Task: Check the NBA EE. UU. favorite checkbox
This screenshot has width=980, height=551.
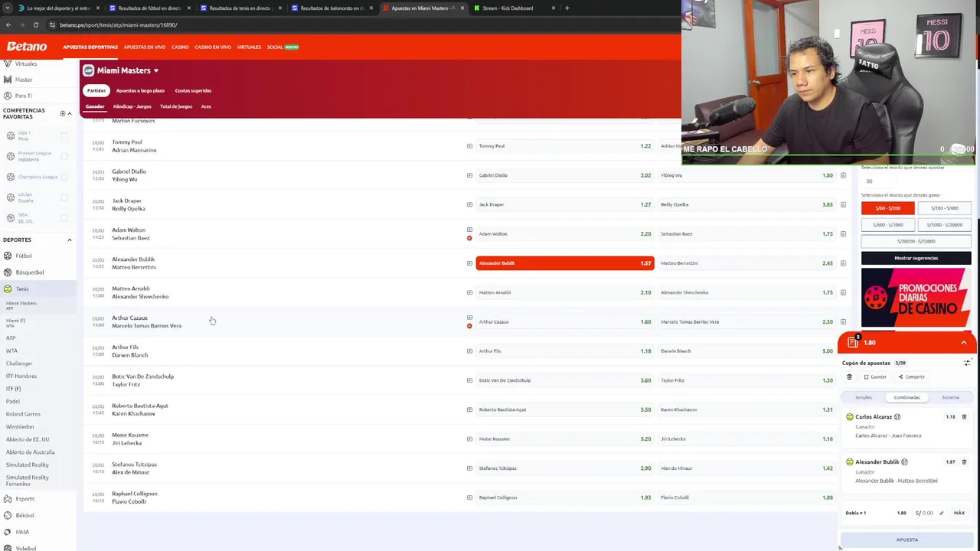Action: tap(64, 218)
